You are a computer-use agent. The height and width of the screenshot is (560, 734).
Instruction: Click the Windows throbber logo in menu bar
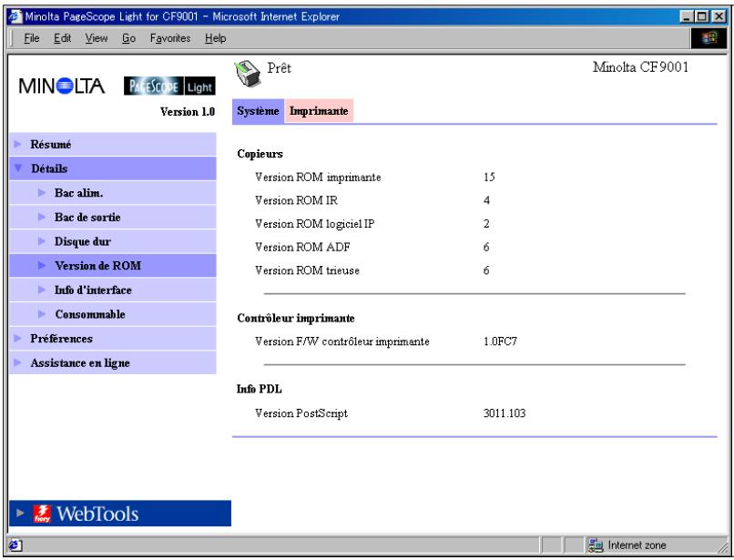pos(709,38)
